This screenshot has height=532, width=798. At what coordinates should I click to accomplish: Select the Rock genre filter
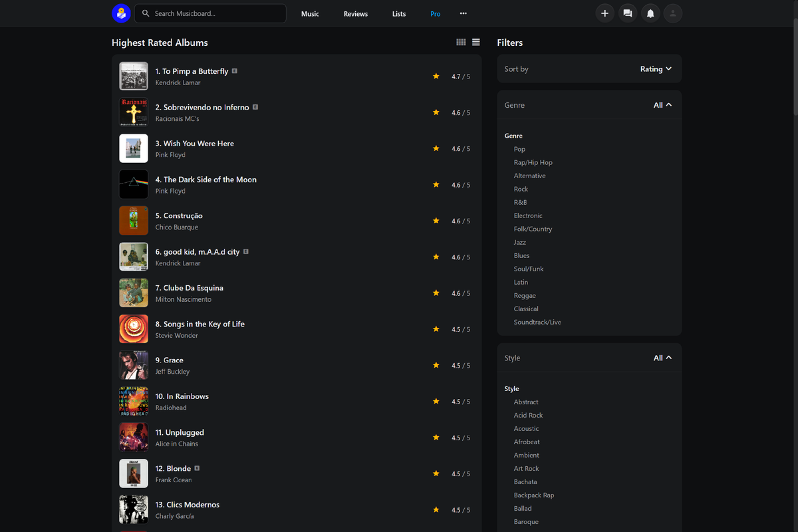(x=521, y=190)
